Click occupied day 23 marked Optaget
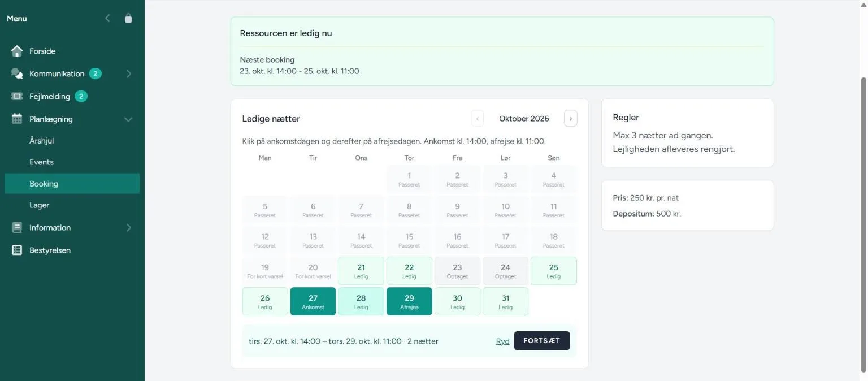Viewport: 868px width, 381px height. pos(458,271)
